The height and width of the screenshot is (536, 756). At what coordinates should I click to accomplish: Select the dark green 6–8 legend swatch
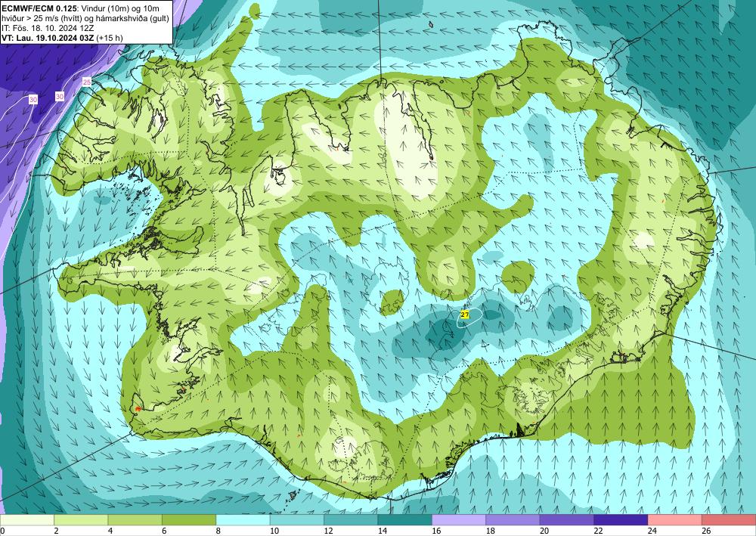[189, 520]
